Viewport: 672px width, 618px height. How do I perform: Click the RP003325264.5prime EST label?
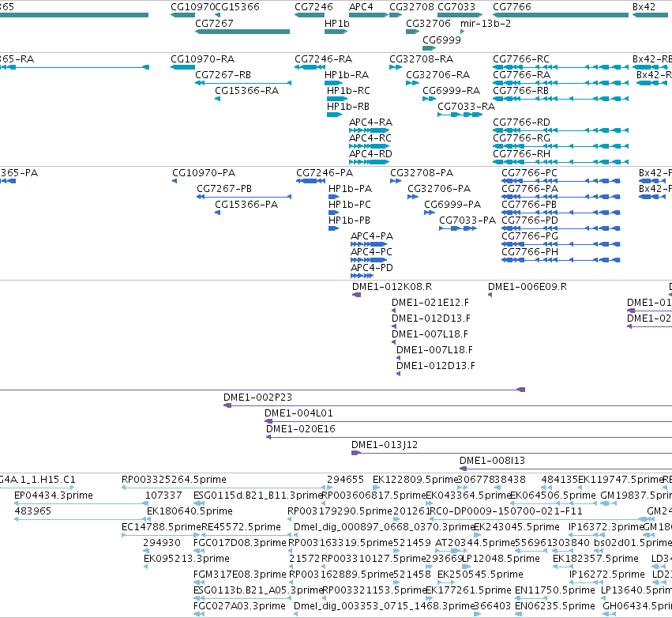(x=174, y=480)
